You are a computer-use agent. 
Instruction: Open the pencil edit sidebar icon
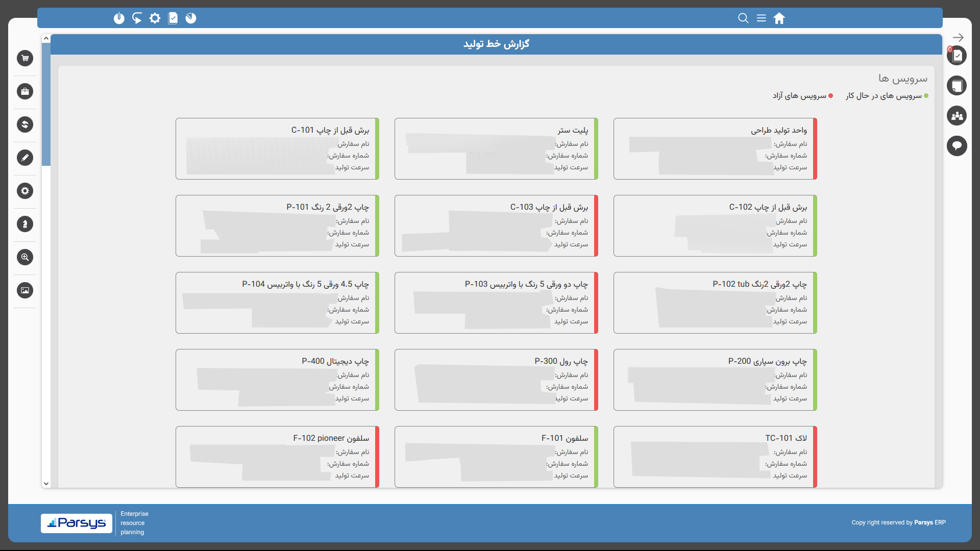(x=25, y=158)
